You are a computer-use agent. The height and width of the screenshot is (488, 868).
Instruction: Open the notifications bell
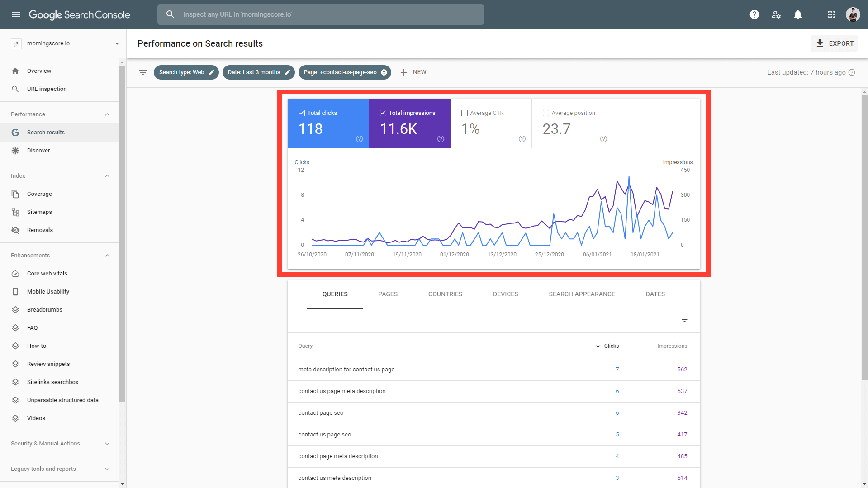click(798, 14)
